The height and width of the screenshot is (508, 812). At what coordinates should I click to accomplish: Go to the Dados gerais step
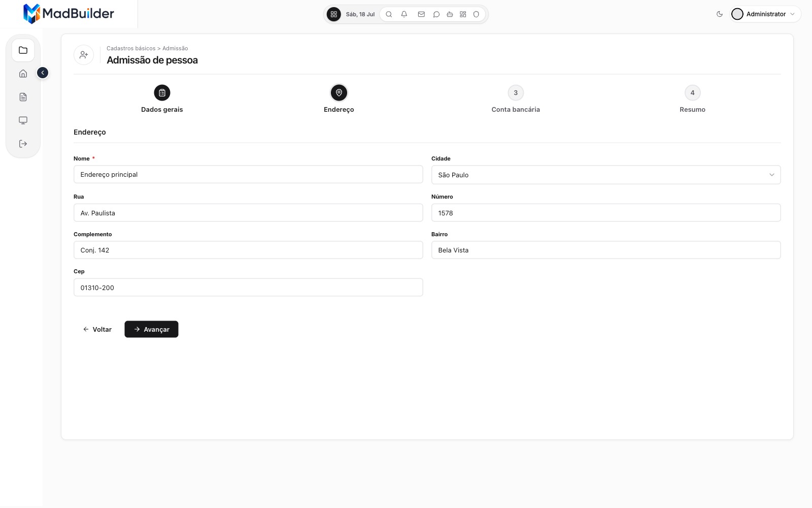(162, 100)
